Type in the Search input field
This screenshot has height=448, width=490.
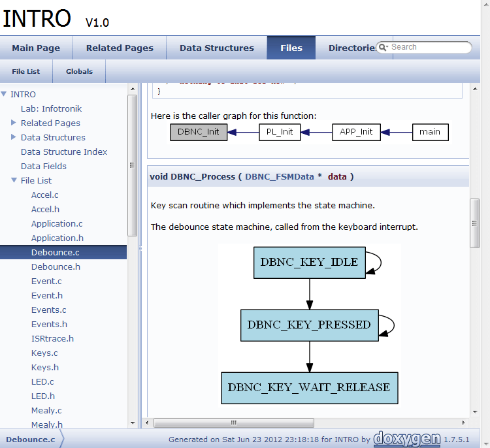(x=428, y=47)
